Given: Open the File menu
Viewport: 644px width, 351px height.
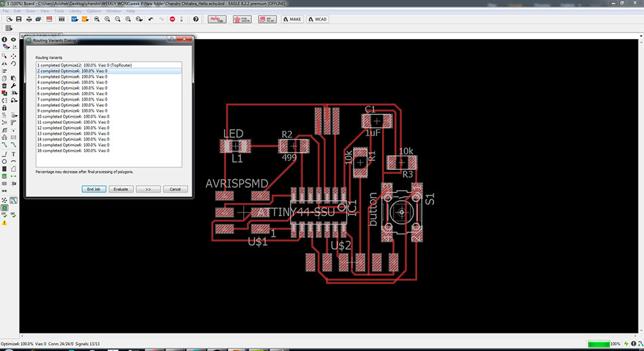Looking at the screenshot, I should click(5, 11).
